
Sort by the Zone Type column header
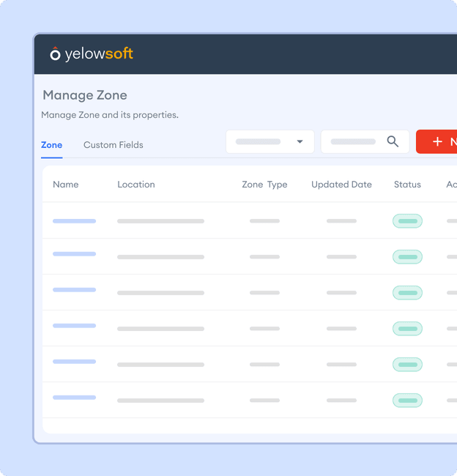[x=264, y=185]
